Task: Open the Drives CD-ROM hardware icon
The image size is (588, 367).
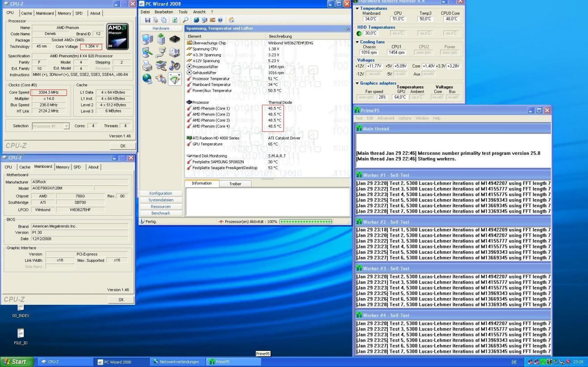Action: pyautogui.click(x=175, y=53)
